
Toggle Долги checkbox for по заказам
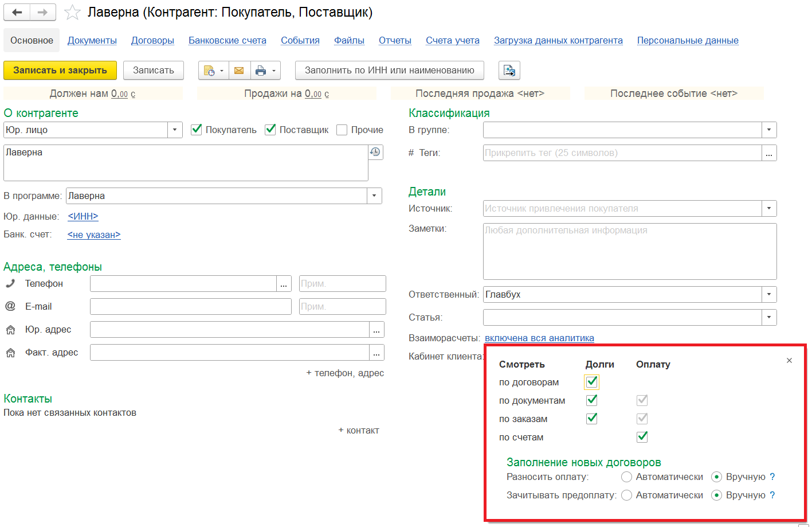pos(592,419)
